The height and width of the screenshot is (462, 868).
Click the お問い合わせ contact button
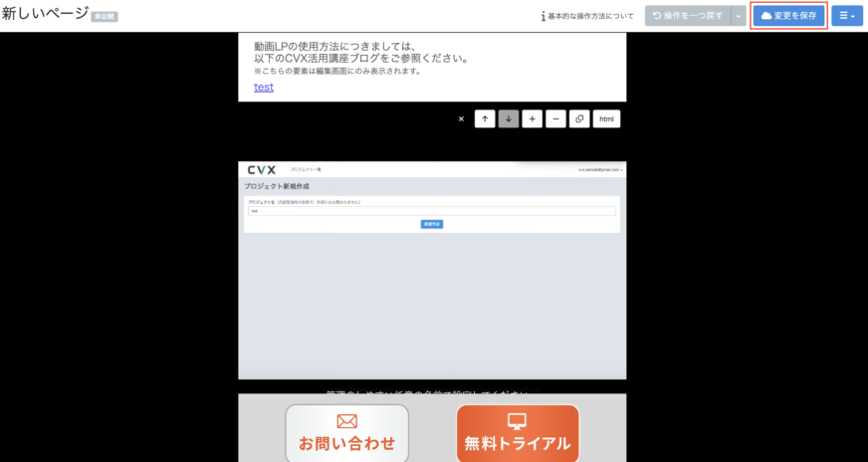pyautogui.click(x=347, y=434)
